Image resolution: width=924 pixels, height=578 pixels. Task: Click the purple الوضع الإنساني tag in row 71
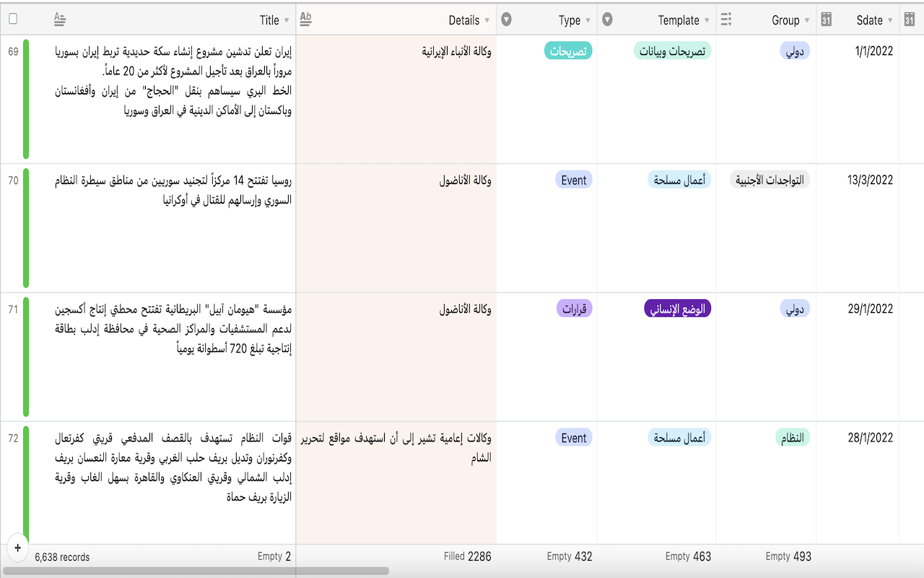[677, 309]
